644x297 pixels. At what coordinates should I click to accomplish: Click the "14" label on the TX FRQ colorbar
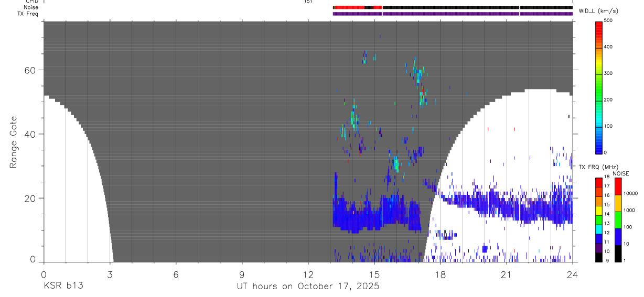(x=607, y=214)
